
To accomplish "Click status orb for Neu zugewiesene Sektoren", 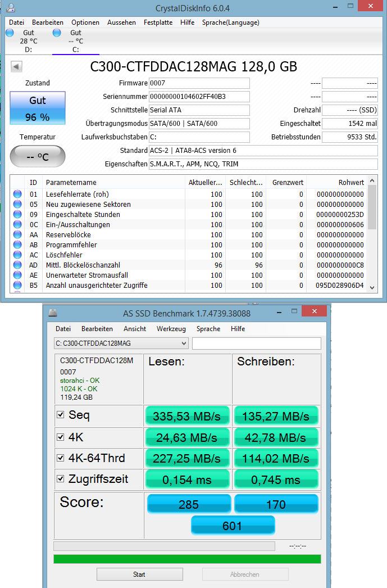I will click(x=17, y=204).
